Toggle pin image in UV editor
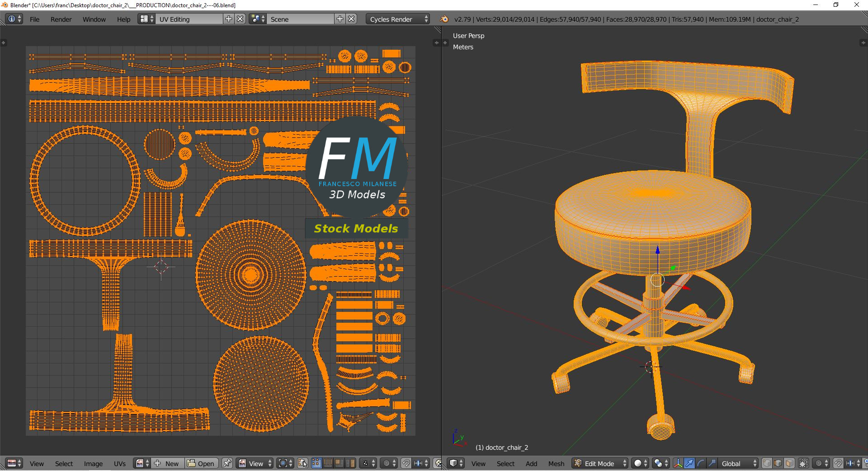Image resolution: width=868 pixels, height=471 pixels. click(227, 463)
